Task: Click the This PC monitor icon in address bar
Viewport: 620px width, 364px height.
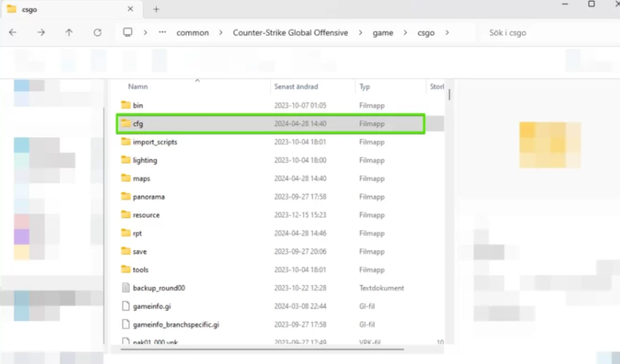Action: [127, 32]
